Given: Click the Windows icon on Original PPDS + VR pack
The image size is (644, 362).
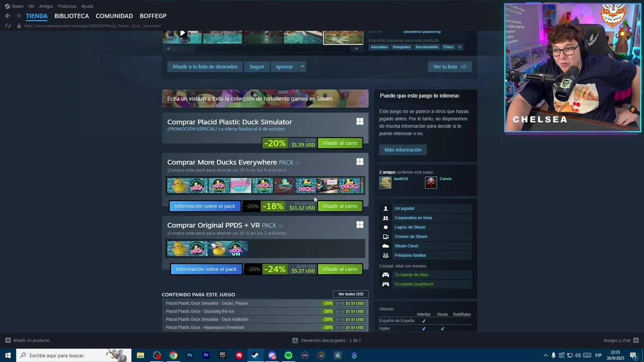Looking at the screenshot, I should (360, 225).
